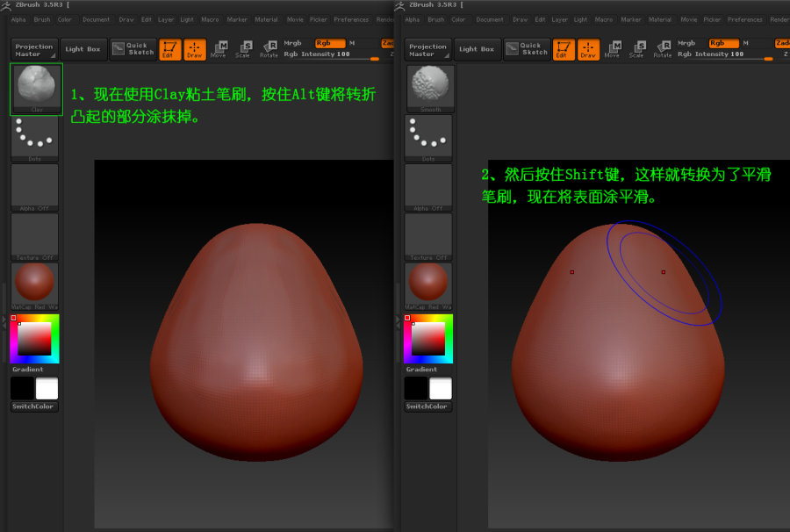Open Marker menu in right window
The height and width of the screenshot is (532, 790).
tap(631, 19)
